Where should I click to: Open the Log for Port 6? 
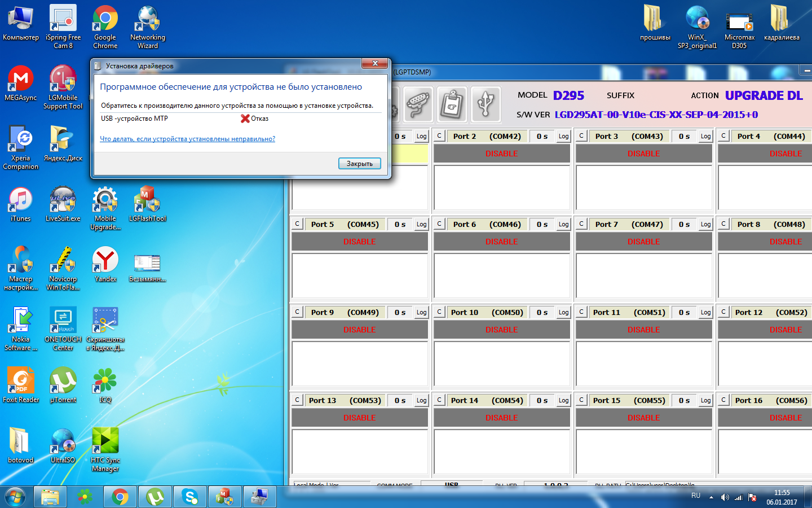[563, 224]
